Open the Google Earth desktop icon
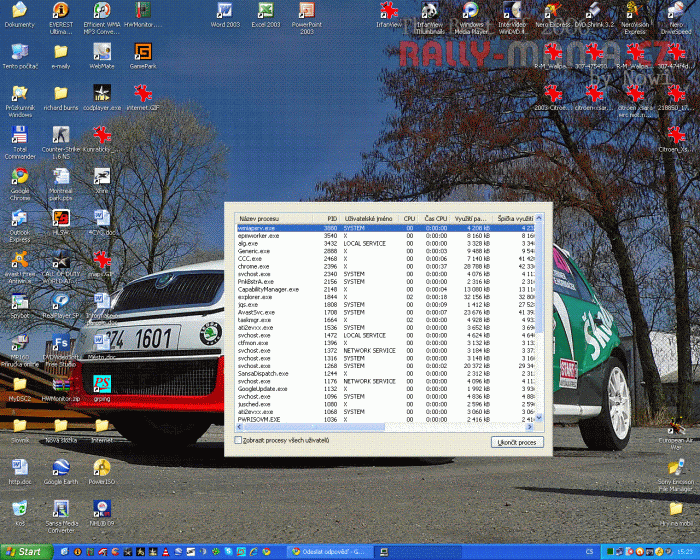 61,467
